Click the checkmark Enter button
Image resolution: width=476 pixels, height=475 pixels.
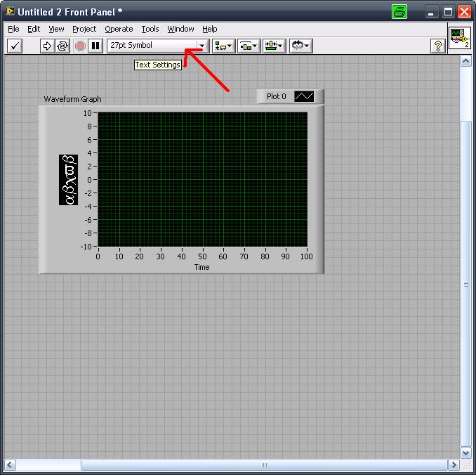pyautogui.click(x=15, y=46)
